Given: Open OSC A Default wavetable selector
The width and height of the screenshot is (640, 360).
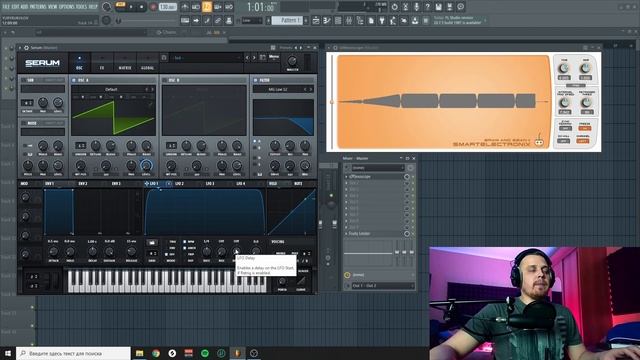Looking at the screenshot, I should (111, 89).
